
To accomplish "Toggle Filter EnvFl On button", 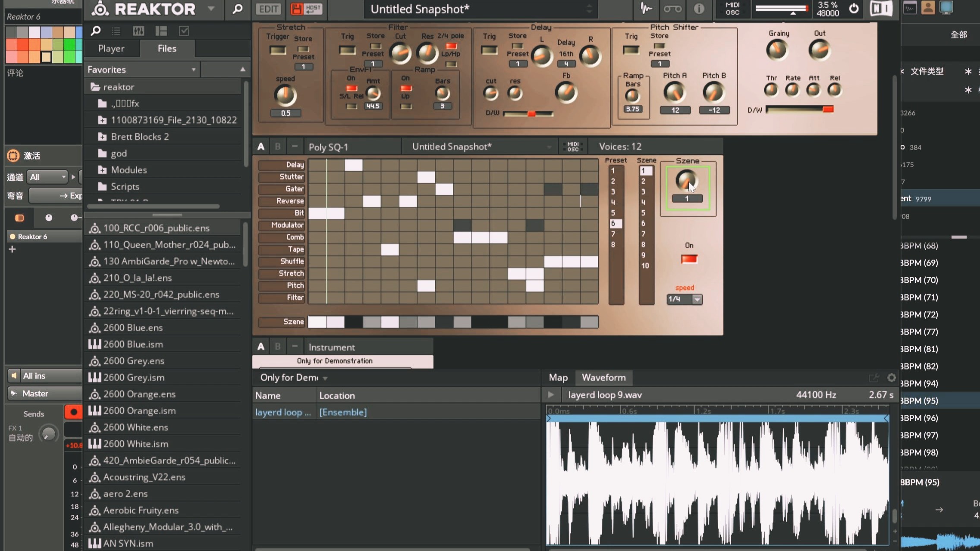I will (x=352, y=88).
